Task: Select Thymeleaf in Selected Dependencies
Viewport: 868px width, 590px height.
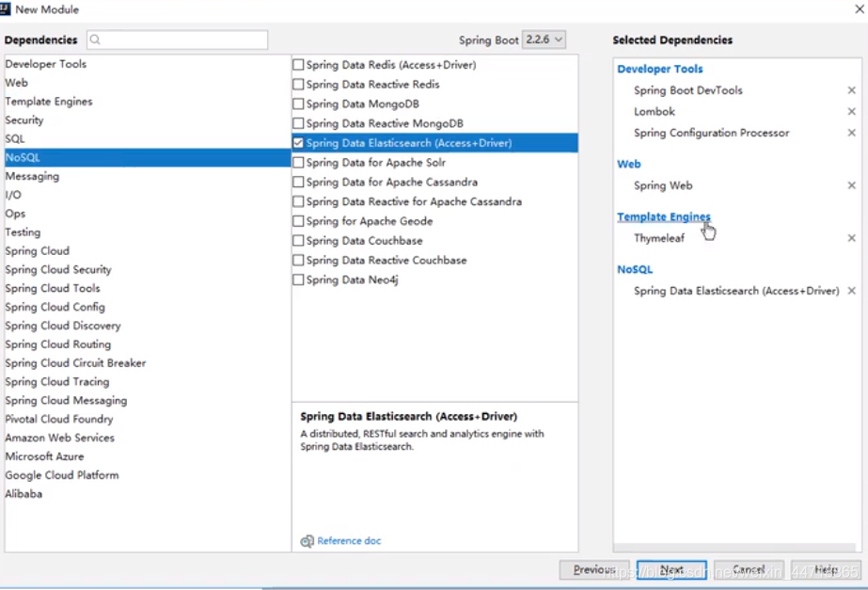Action: tap(658, 238)
